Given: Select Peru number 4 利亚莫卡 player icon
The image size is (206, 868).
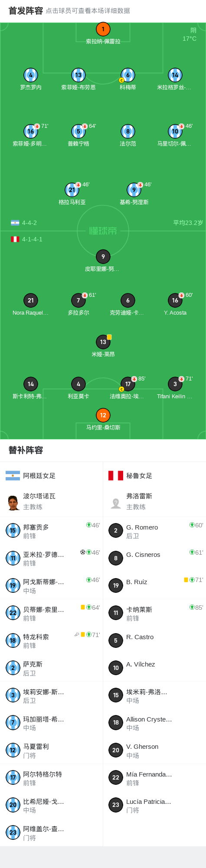Looking at the screenshot, I should click(x=78, y=384).
